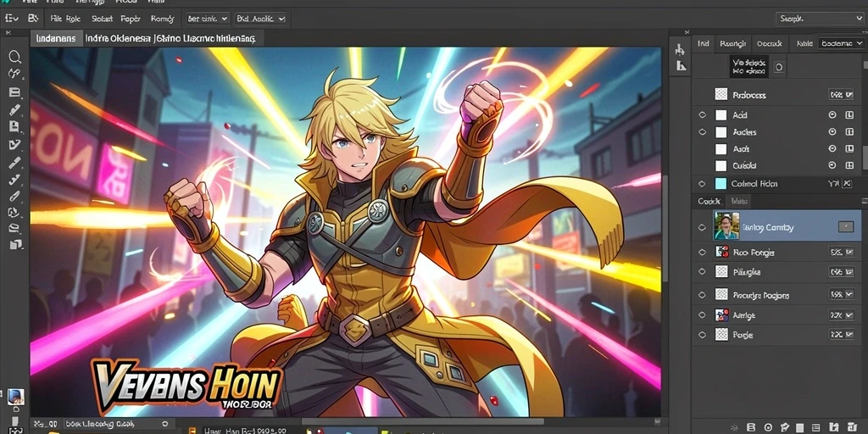Open the Sample dropdown at the top right

tap(820, 19)
